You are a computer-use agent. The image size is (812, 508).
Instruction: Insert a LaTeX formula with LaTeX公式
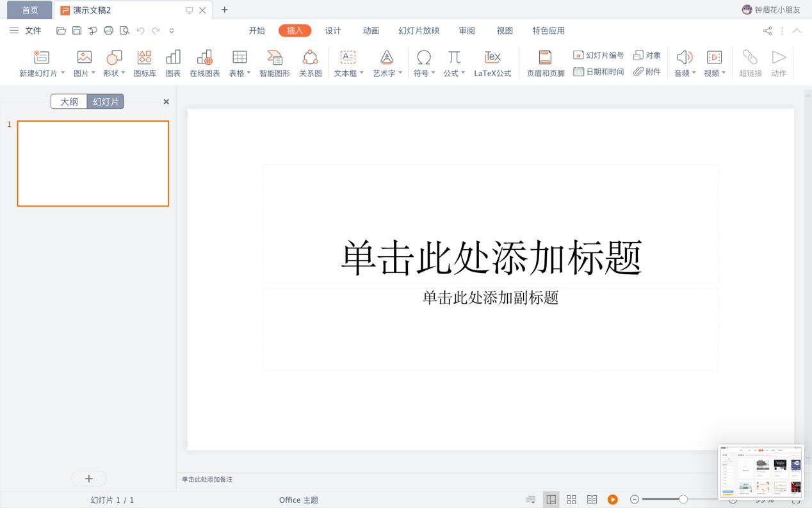click(x=492, y=62)
